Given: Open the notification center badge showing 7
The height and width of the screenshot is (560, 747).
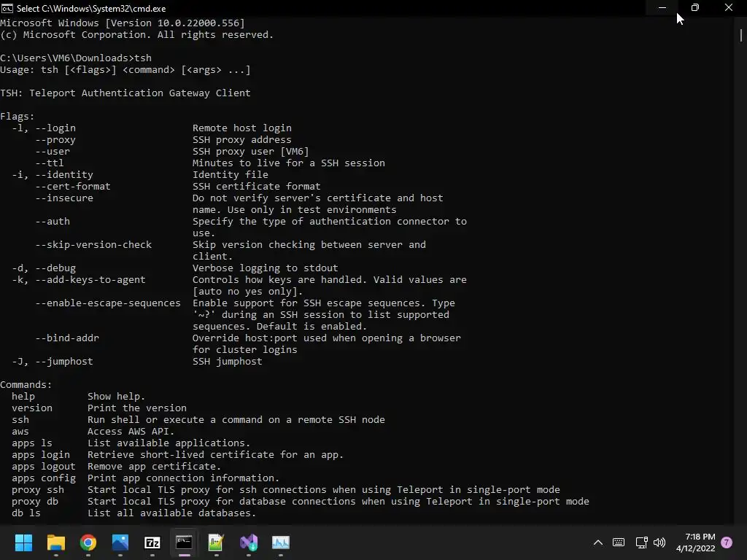Looking at the screenshot, I should 727,542.
